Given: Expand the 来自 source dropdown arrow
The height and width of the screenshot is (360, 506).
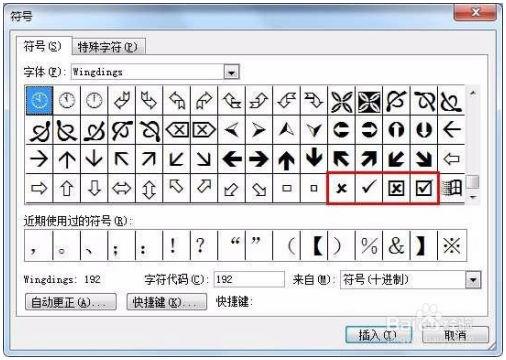Looking at the screenshot, I should coord(473,279).
